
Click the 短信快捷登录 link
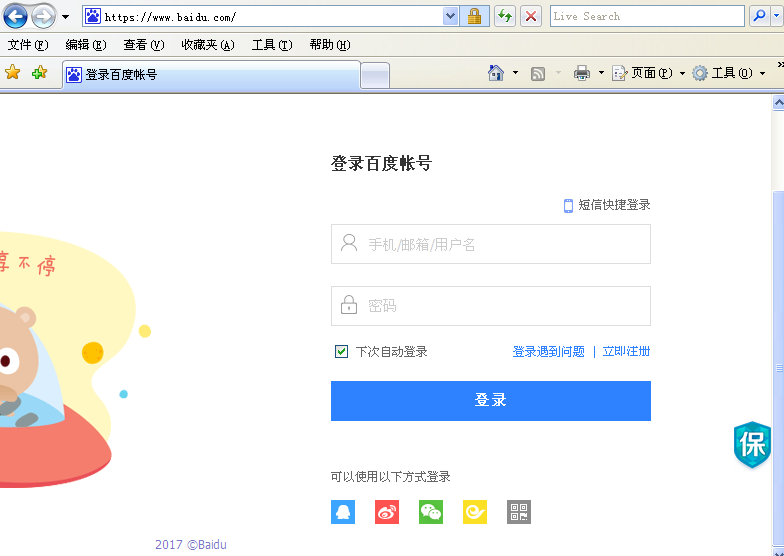(x=608, y=205)
